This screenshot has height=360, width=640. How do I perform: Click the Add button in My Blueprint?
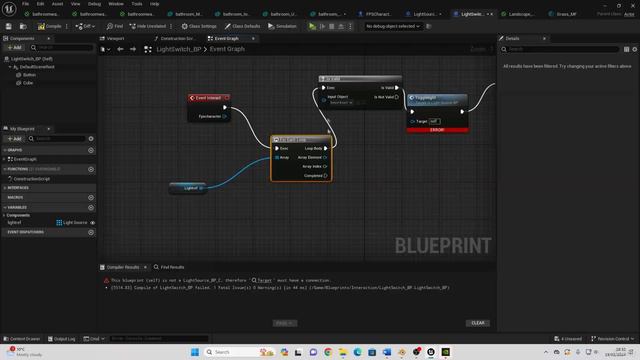pyautogui.click(x=14, y=139)
